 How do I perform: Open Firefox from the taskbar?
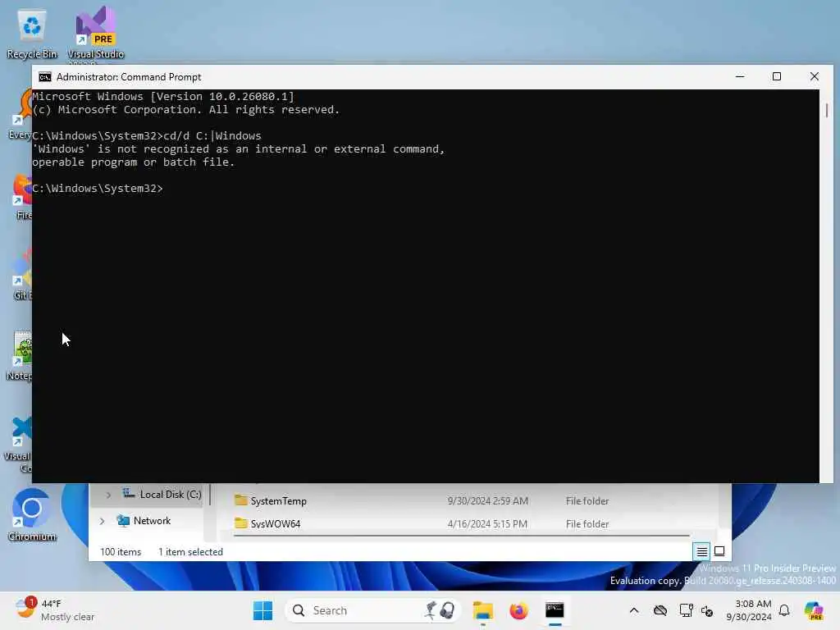(x=518, y=610)
